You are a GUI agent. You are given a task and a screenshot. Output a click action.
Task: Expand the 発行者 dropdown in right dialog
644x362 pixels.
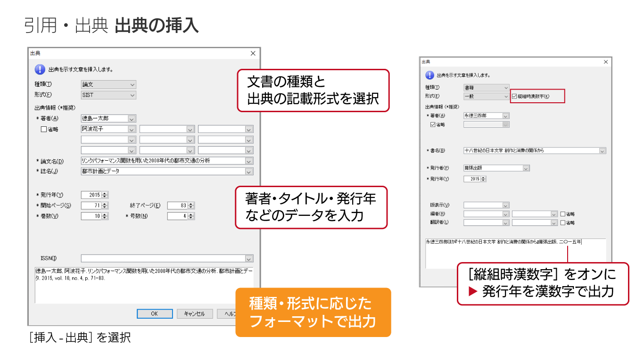pos(526,168)
